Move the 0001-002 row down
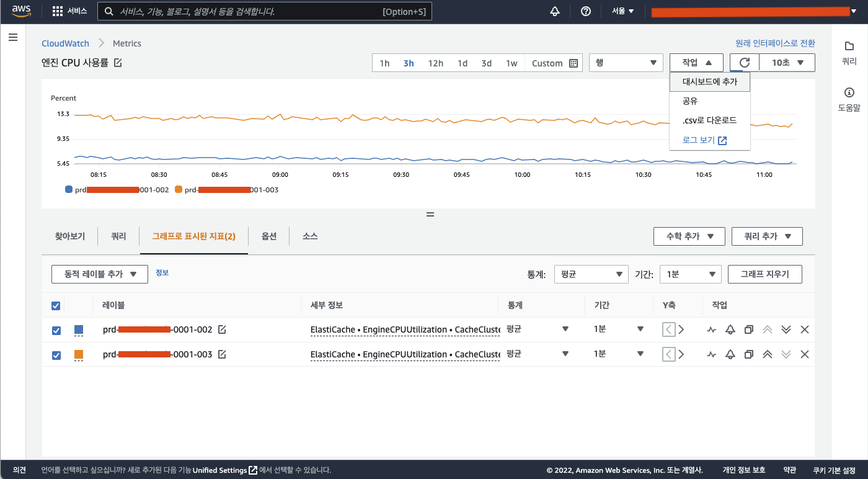 click(786, 329)
